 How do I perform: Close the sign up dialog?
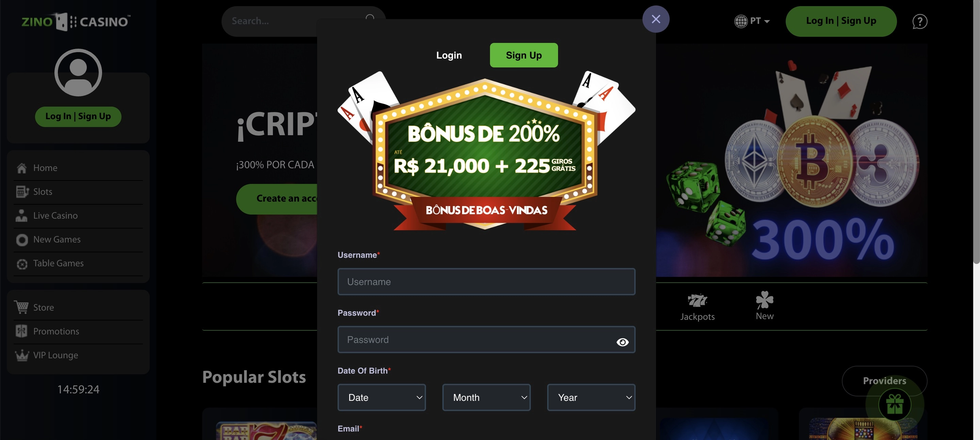(655, 19)
